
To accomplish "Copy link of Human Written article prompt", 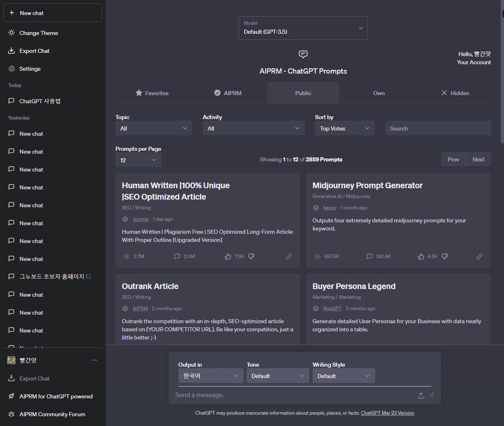I will (x=289, y=256).
